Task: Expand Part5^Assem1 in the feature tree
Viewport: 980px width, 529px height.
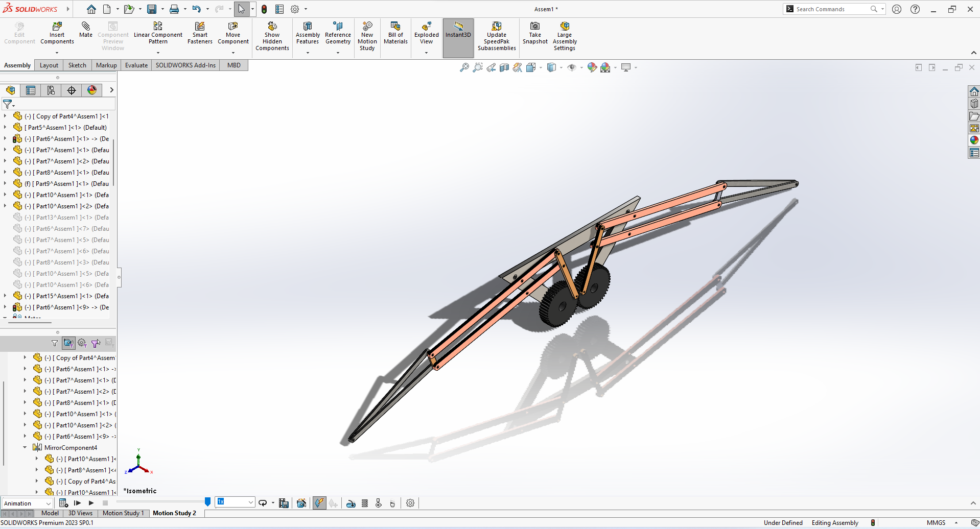Action: pos(5,127)
